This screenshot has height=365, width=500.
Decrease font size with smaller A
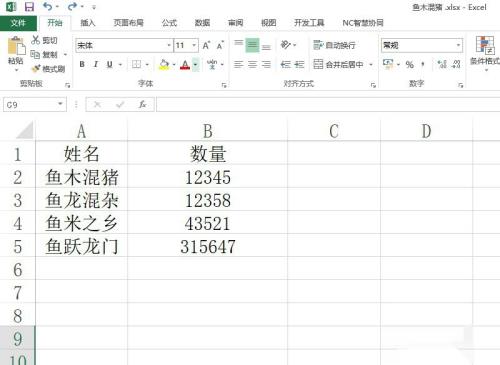click(x=220, y=45)
